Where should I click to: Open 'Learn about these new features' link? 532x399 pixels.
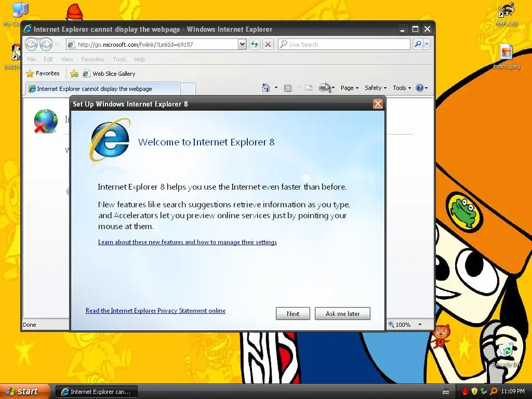[187, 242]
